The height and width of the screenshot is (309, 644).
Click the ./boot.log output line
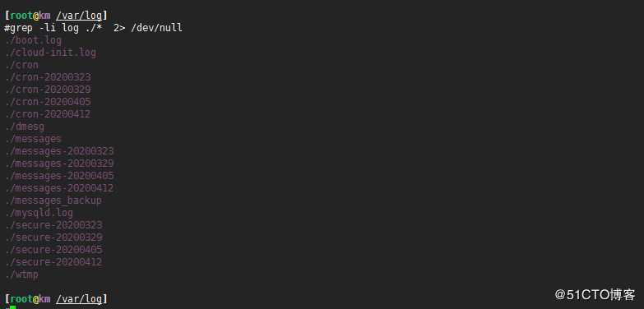(33, 40)
